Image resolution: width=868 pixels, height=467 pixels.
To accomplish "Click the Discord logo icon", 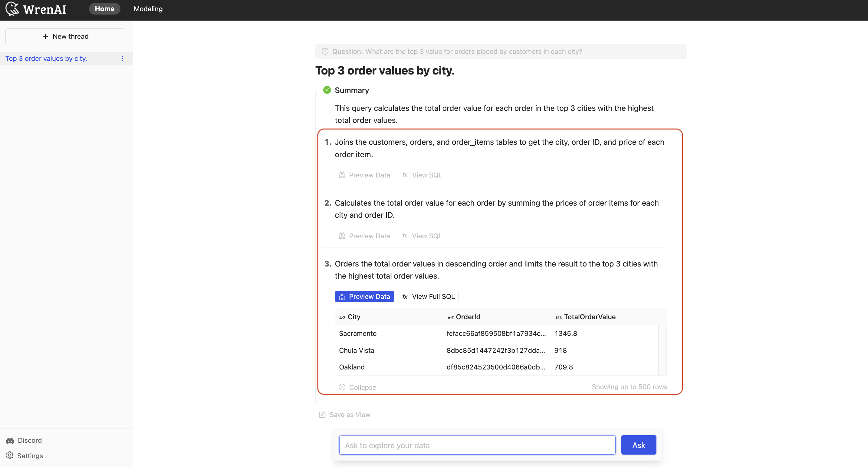I will coord(10,440).
